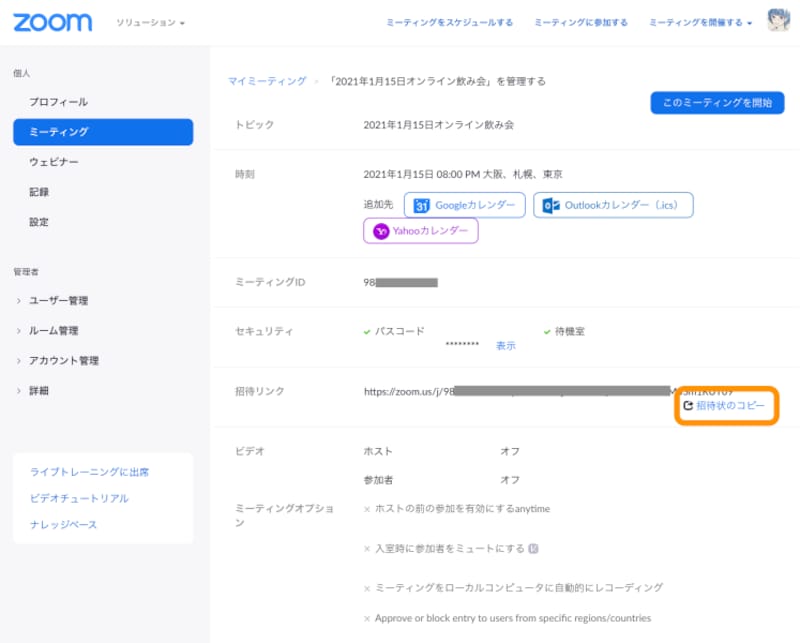The width and height of the screenshot is (800, 643).
Task: Add meeting to Google Calendar
Action: point(464,205)
